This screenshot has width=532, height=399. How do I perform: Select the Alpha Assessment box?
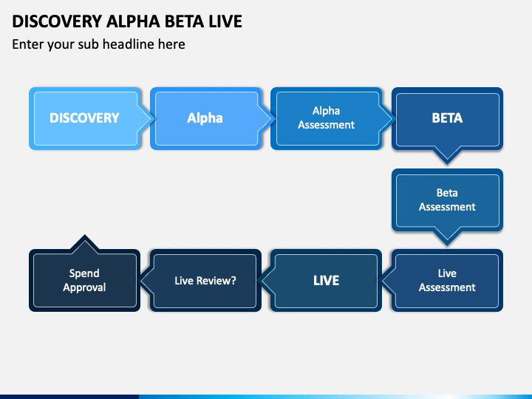click(332, 118)
